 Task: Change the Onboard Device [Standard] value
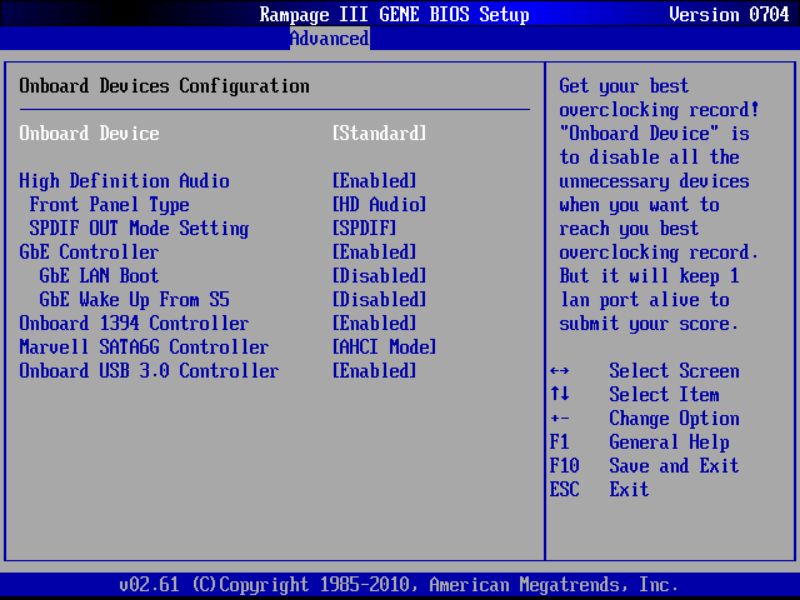[379, 133]
